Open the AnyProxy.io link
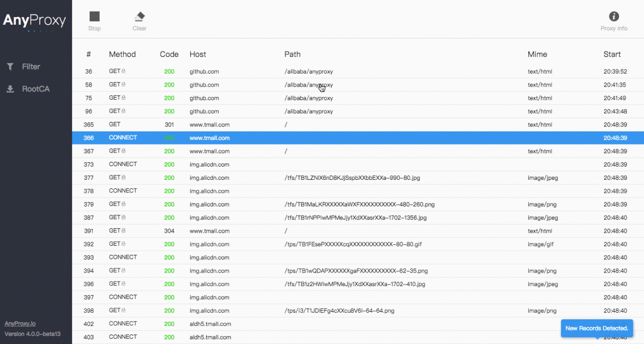This screenshot has width=644, height=344. (20, 324)
